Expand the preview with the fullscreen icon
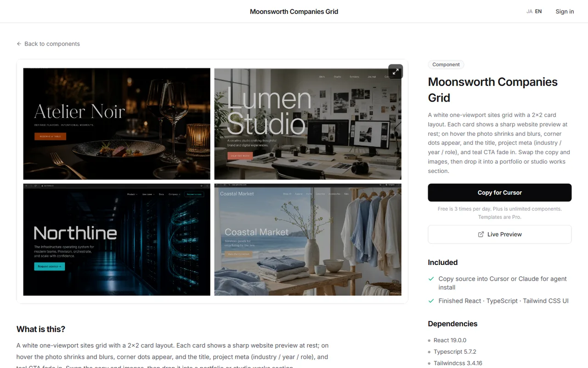This screenshot has height=368, width=588. point(396,72)
